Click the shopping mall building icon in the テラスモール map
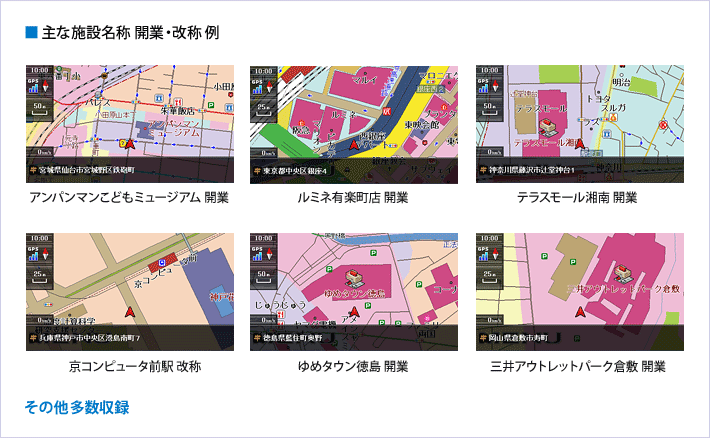 pos(547,126)
